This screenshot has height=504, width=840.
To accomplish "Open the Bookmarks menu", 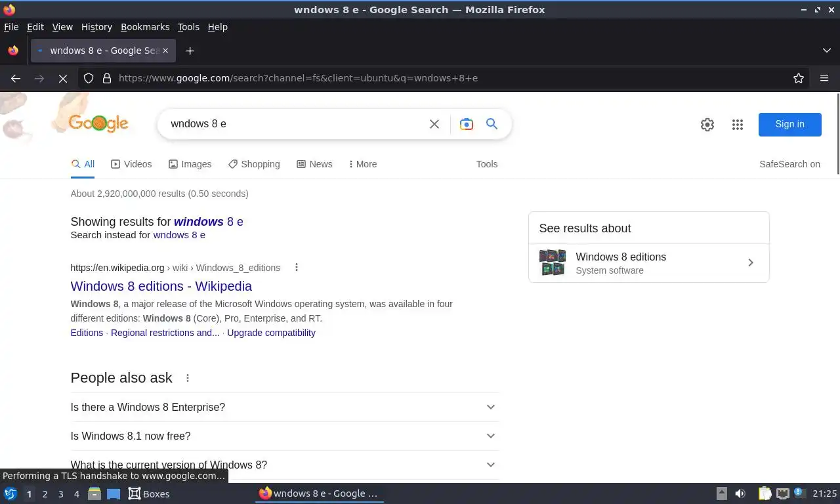I will coord(145,27).
